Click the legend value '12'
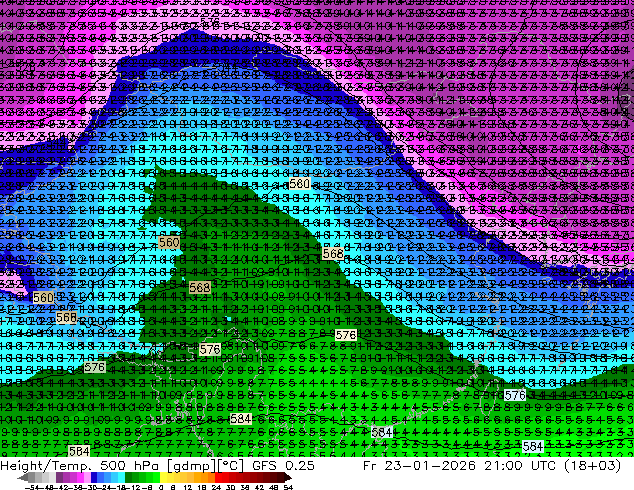 188,487
